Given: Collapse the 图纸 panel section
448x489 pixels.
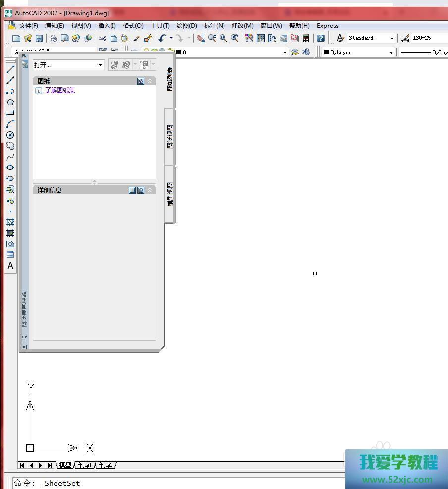Looking at the screenshot, I should (150, 81).
